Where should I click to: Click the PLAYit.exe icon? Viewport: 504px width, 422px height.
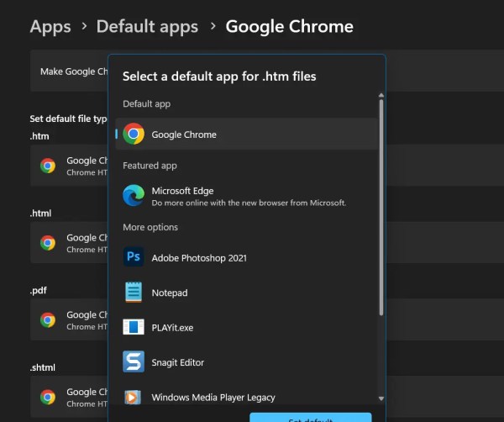[134, 327]
